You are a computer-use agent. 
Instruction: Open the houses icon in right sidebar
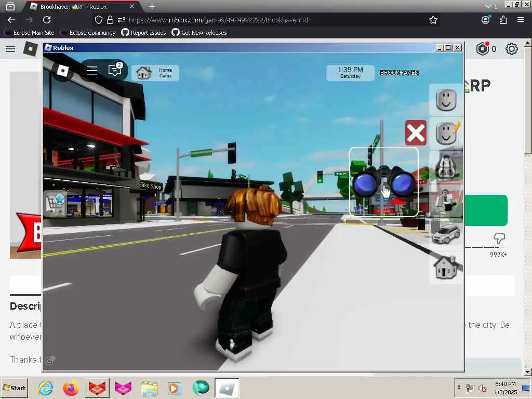(446, 268)
